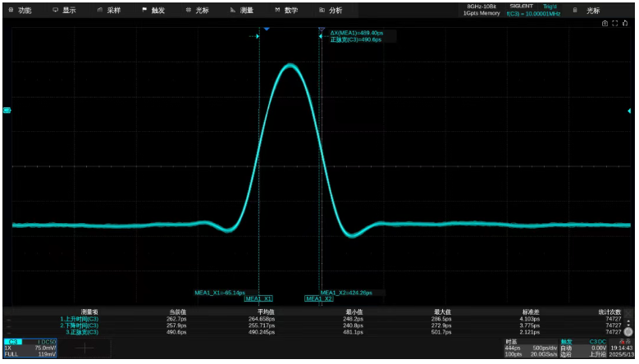The height and width of the screenshot is (364, 639).
Task: Click the 119mV offset value in C3 box
Action: pyautogui.click(x=48, y=355)
